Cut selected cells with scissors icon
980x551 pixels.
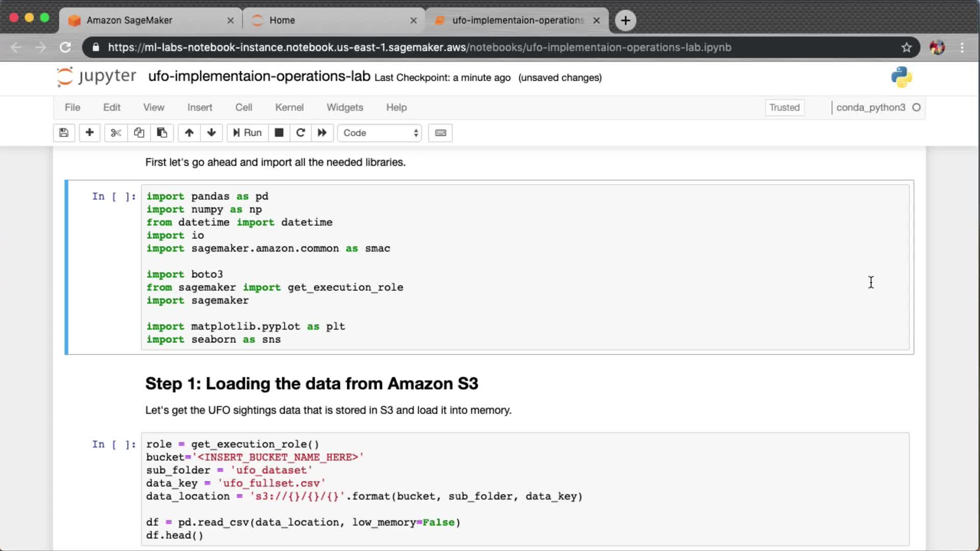116,133
